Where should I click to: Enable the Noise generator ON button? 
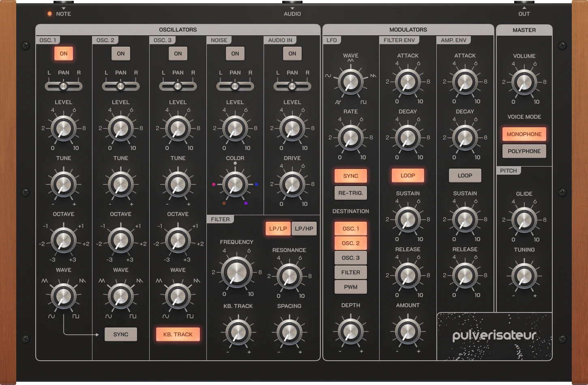click(x=235, y=53)
